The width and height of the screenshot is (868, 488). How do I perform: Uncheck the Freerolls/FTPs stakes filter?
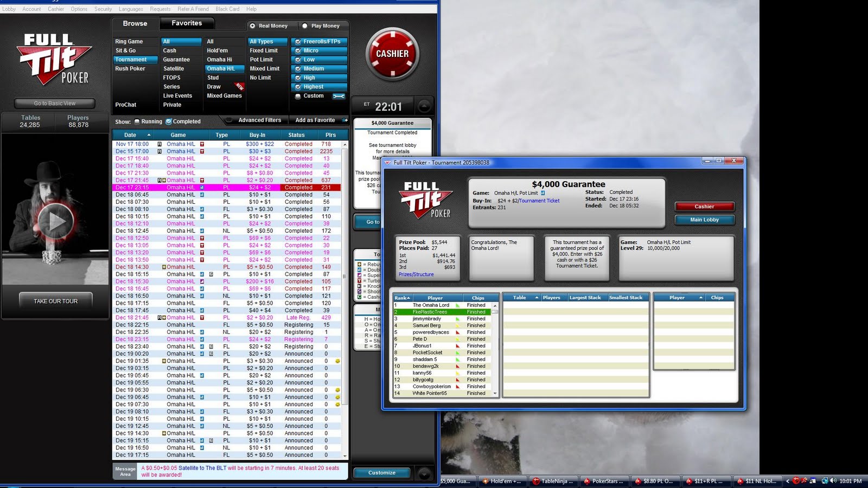pos(298,42)
